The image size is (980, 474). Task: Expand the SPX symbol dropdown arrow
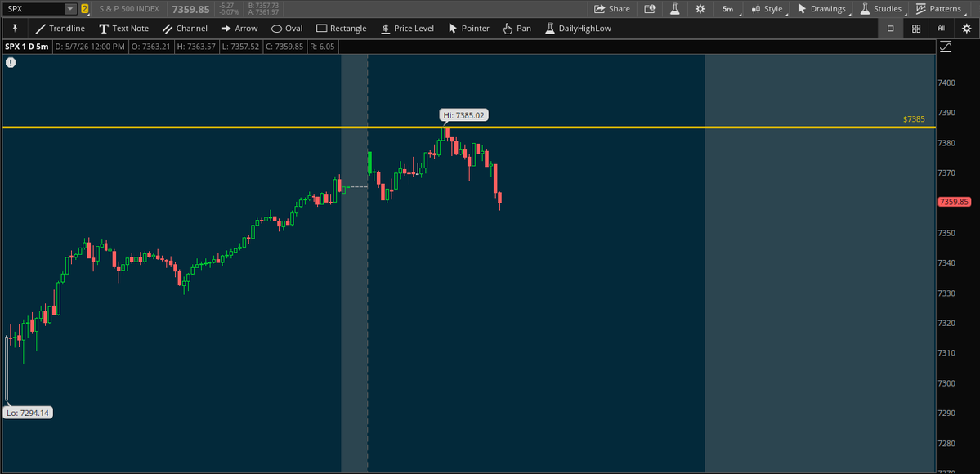[70, 9]
